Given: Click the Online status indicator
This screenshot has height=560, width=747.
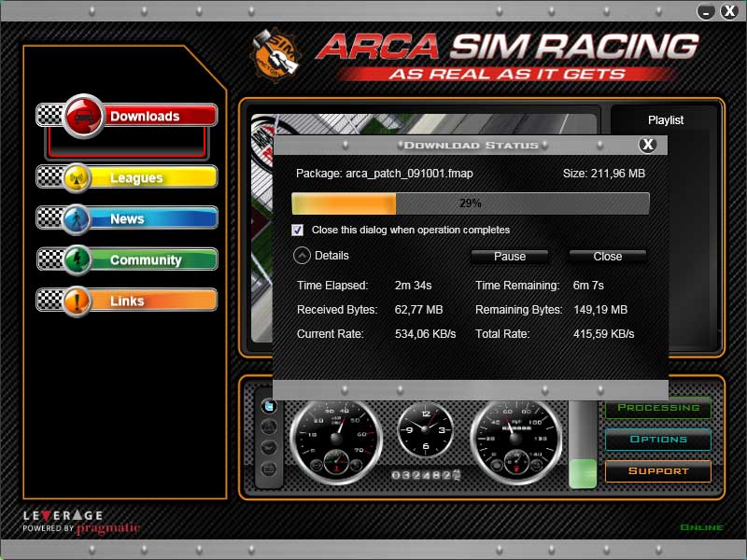Looking at the screenshot, I should [702, 527].
